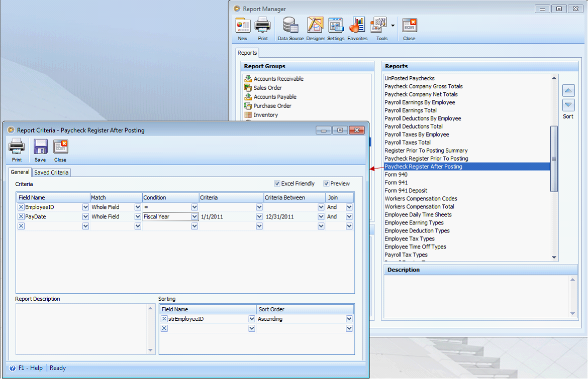The height and width of the screenshot is (379, 588).
Task: Launch the report Designer
Action: pyautogui.click(x=315, y=26)
